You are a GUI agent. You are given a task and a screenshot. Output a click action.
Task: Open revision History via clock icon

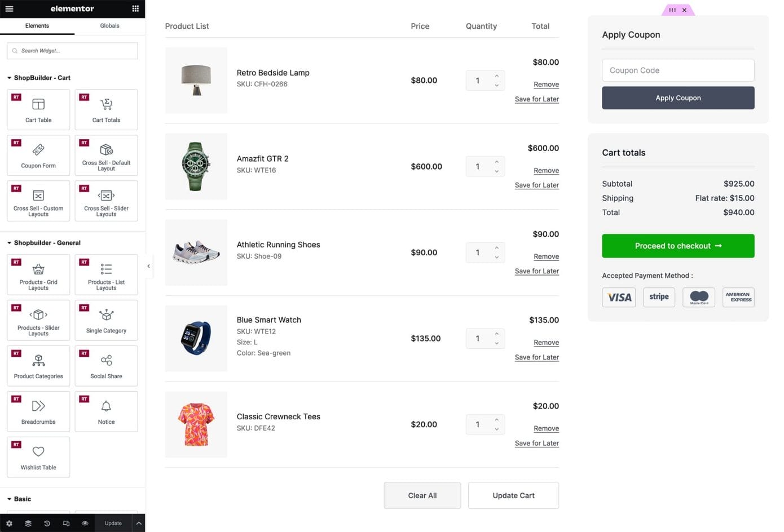pos(47,523)
